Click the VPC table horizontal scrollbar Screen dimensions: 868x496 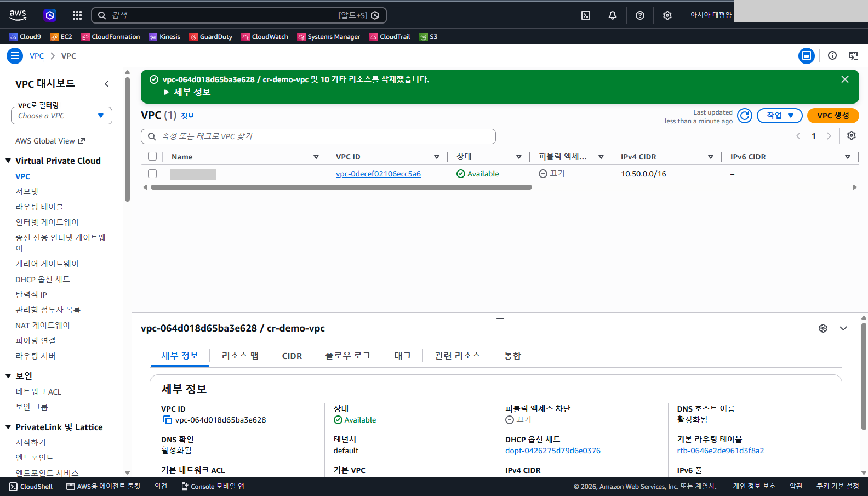[341, 187]
